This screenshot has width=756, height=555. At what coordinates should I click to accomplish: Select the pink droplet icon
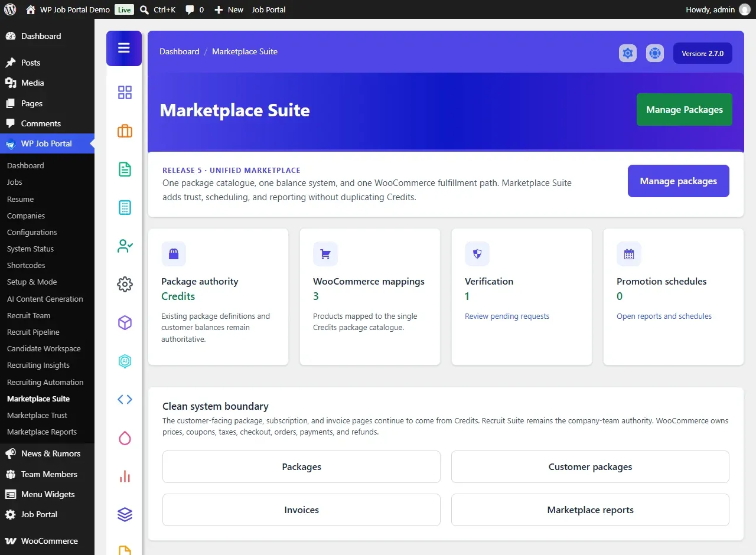click(125, 438)
